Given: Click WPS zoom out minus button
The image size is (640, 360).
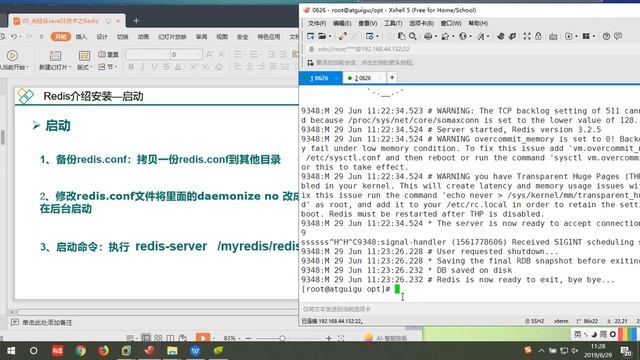Looking at the screenshot, I should coord(248,338).
